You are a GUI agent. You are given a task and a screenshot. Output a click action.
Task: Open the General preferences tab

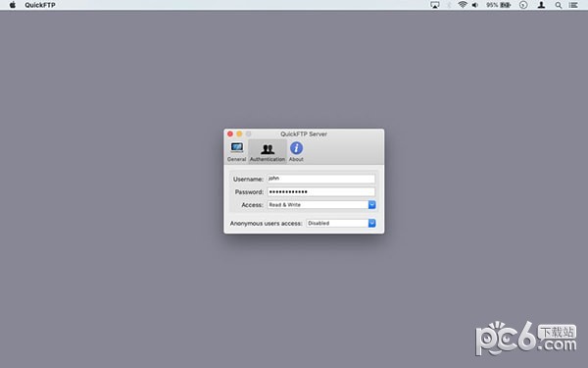tap(236, 152)
